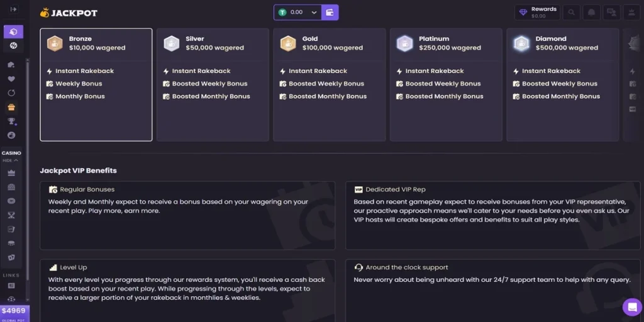
Task: Collapse the sidebar with arrow toggle
Action: (x=13, y=9)
